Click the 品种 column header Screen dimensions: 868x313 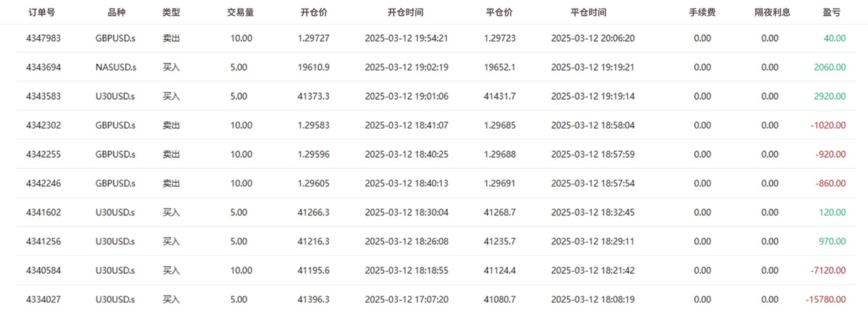coord(115,12)
